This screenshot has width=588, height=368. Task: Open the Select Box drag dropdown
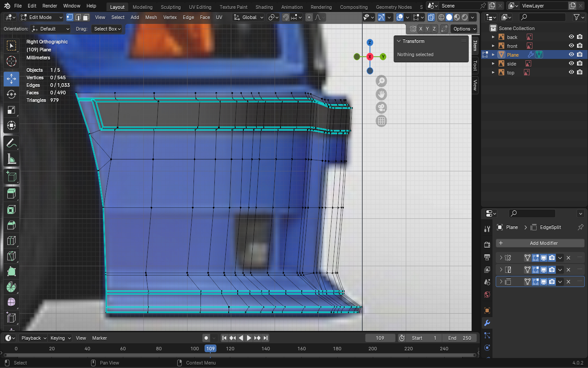click(x=107, y=29)
